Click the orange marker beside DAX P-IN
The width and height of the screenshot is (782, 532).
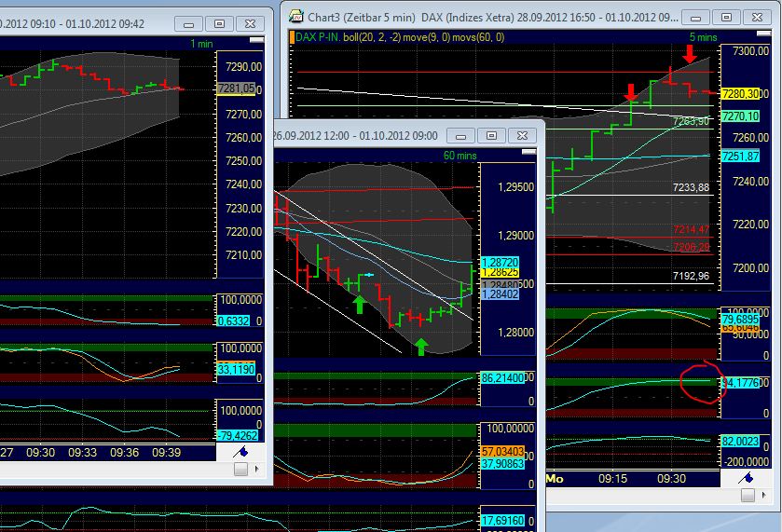(x=292, y=37)
